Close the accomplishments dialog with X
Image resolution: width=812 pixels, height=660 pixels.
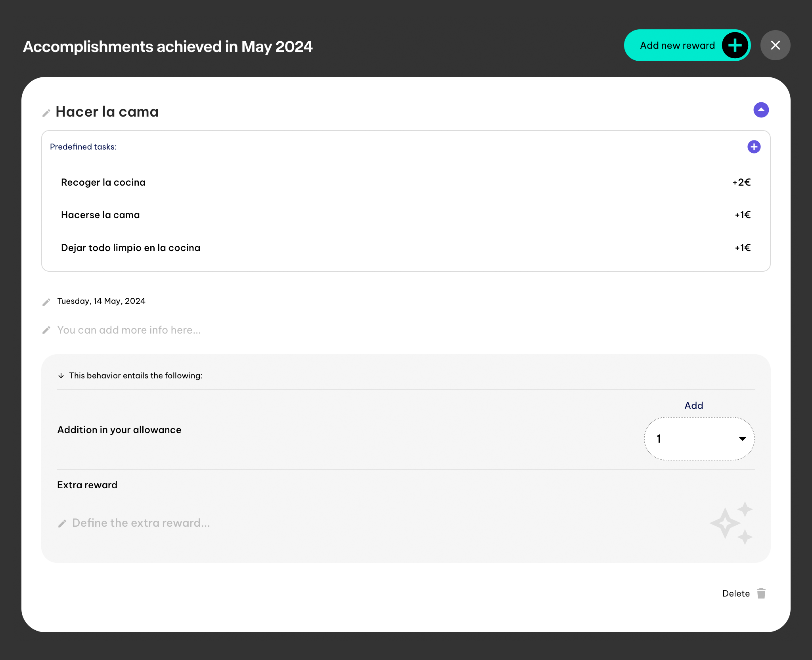click(x=775, y=45)
